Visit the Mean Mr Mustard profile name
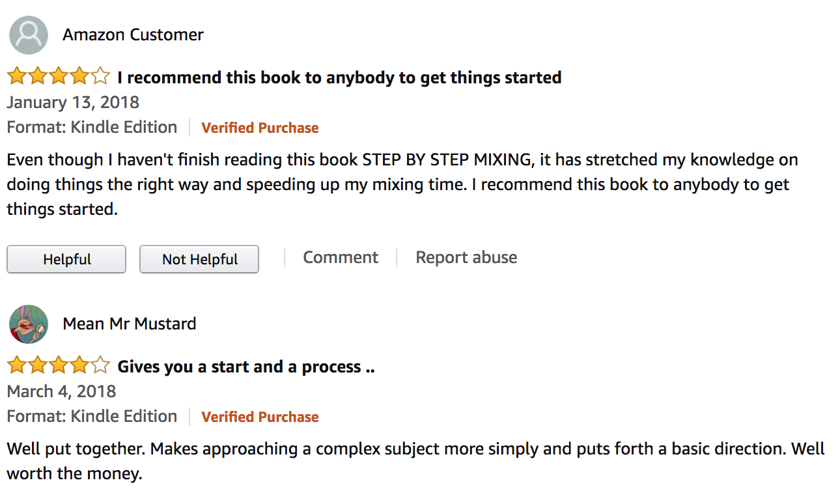 coord(129,324)
